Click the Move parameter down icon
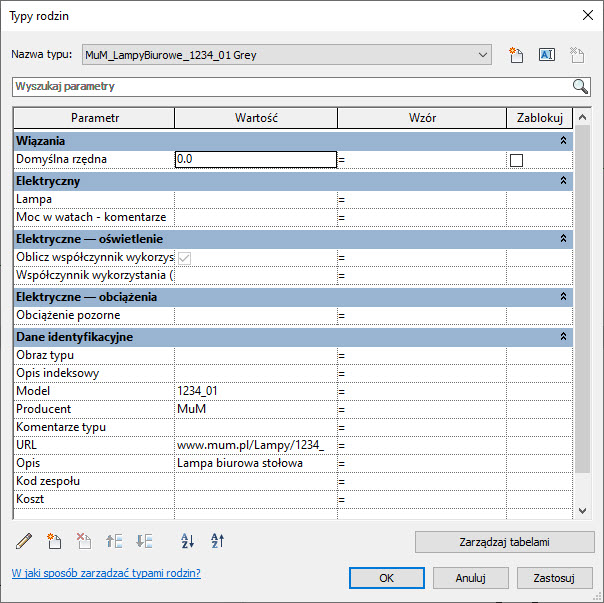The image size is (604, 603). tap(144, 541)
